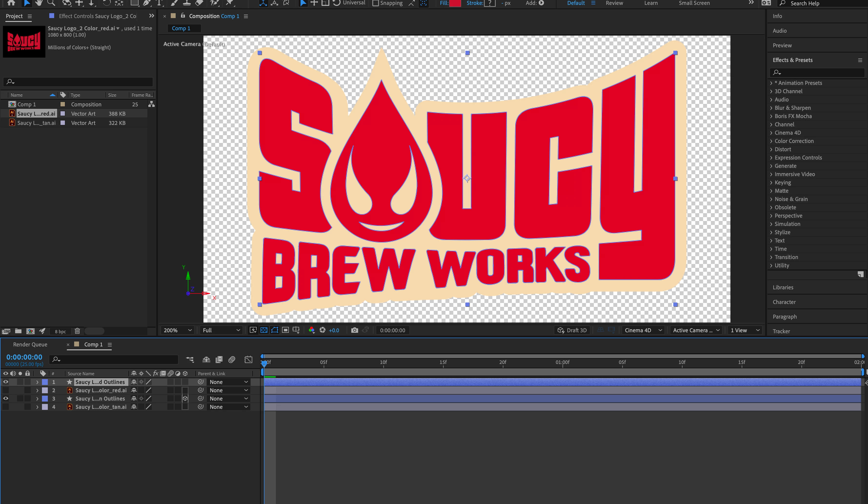Select the Zoom magnifier tool
Image resolution: width=868 pixels, height=504 pixels.
pos(51,3)
